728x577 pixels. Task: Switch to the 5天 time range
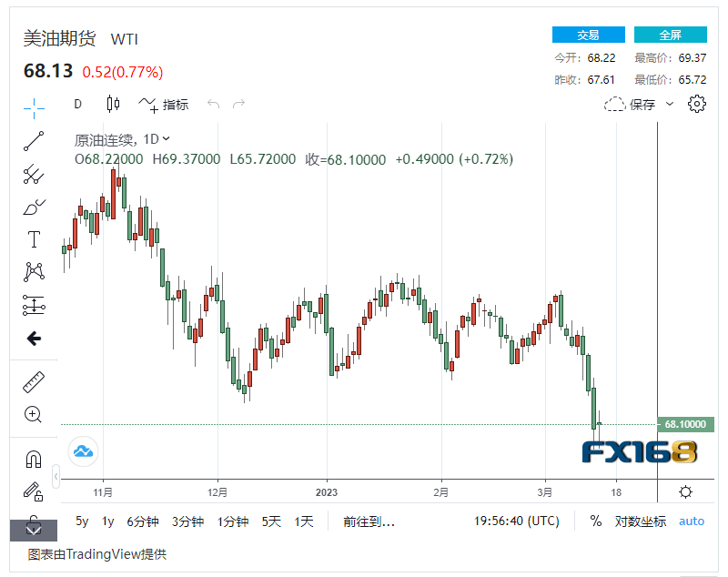pyautogui.click(x=272, y=521)
